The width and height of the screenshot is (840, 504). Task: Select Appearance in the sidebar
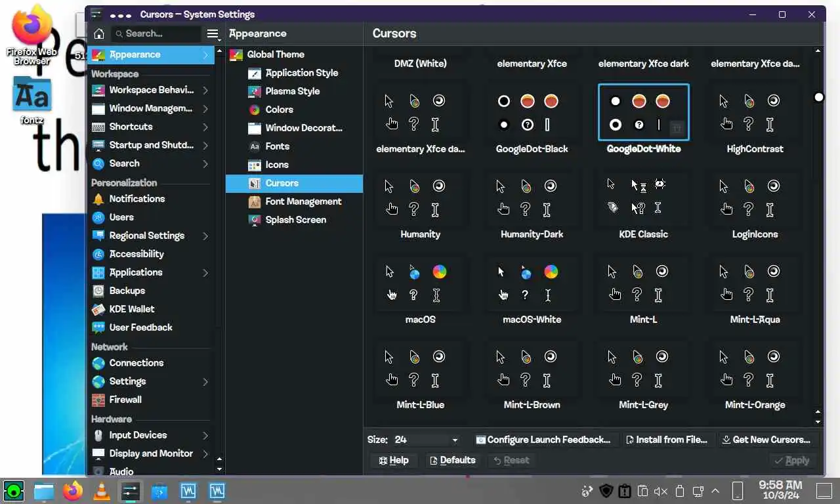point(151,54)
